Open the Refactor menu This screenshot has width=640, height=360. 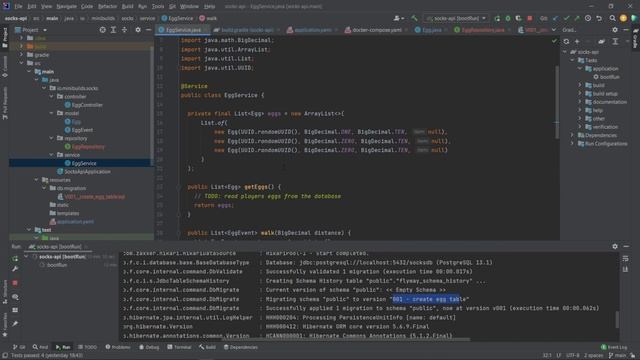(107, 7)
